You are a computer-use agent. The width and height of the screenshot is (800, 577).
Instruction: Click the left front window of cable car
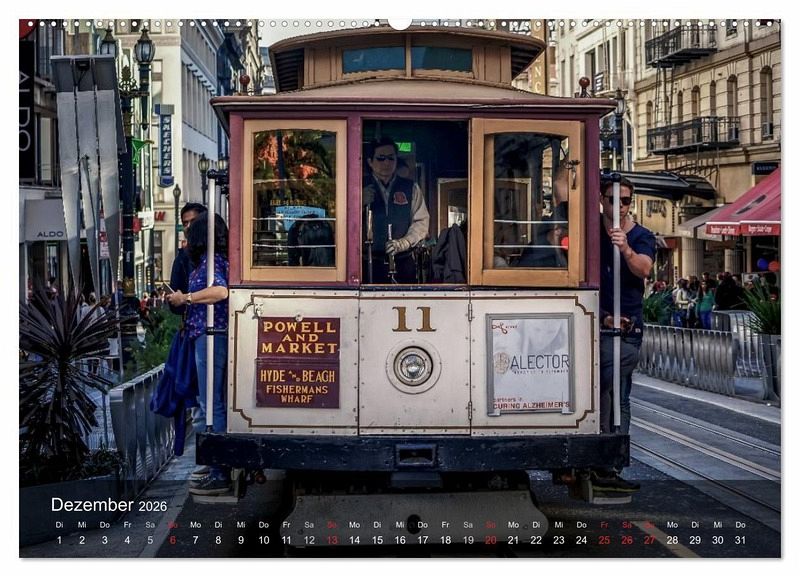click(294, 200)
